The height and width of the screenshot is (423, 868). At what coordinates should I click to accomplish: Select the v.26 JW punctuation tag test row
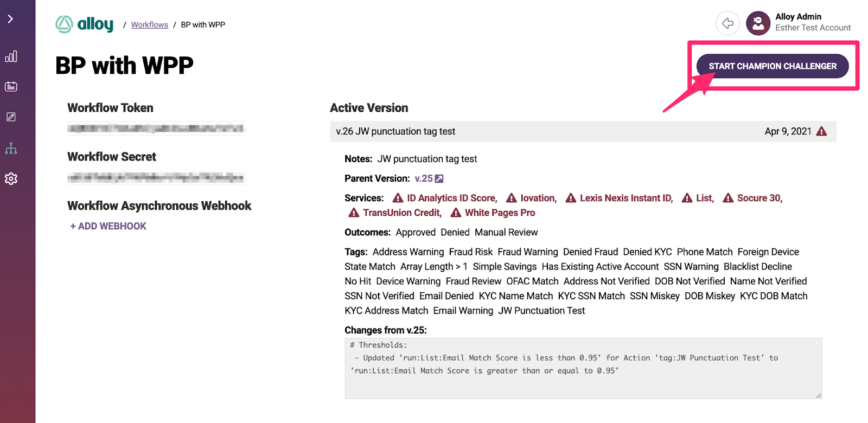pyautogui.click(x=583, y=131)
